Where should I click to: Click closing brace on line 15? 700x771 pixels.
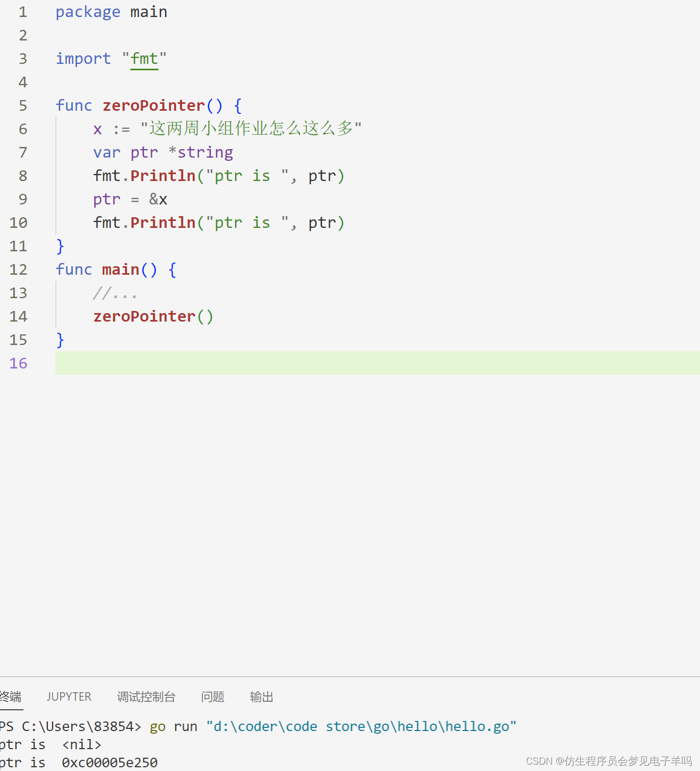click(x=60, y=340)
